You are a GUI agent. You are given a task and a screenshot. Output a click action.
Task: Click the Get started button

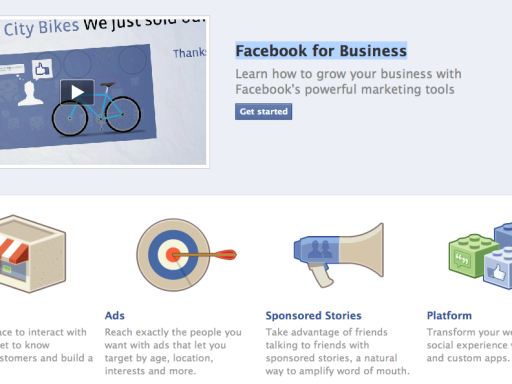[263, 111]
